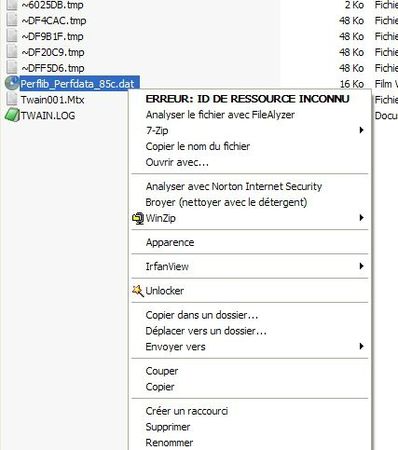Select file name TWAIN.LOG

tap(48, 116)
